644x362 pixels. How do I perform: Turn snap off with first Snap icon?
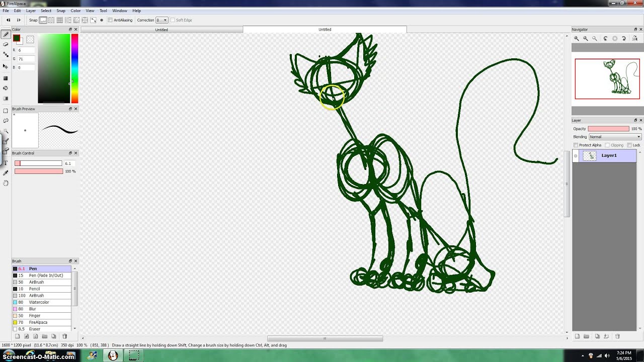43,20
